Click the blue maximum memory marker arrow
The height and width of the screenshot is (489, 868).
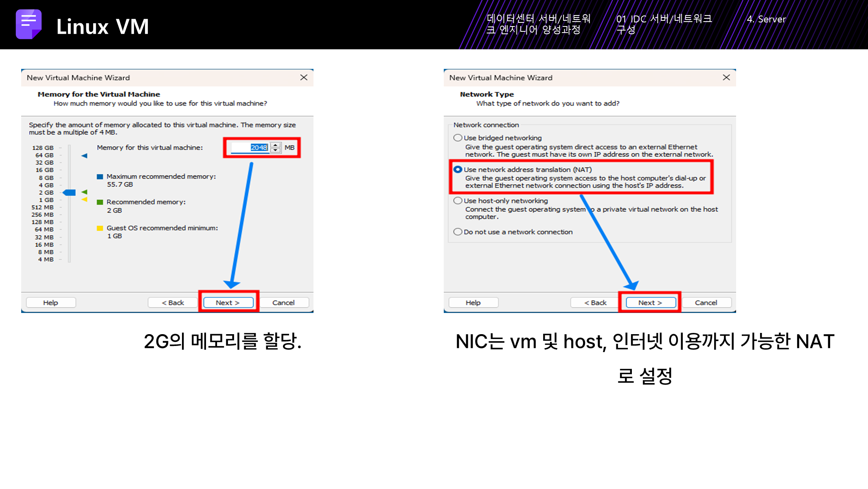pos(84,156)
